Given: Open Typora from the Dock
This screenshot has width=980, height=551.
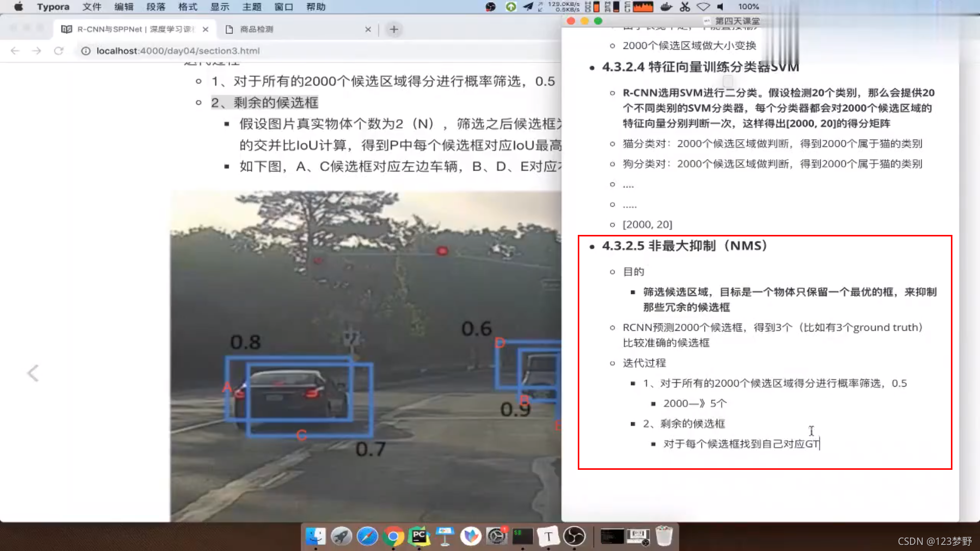Looking at the screenshot, I should pos(549,536).
